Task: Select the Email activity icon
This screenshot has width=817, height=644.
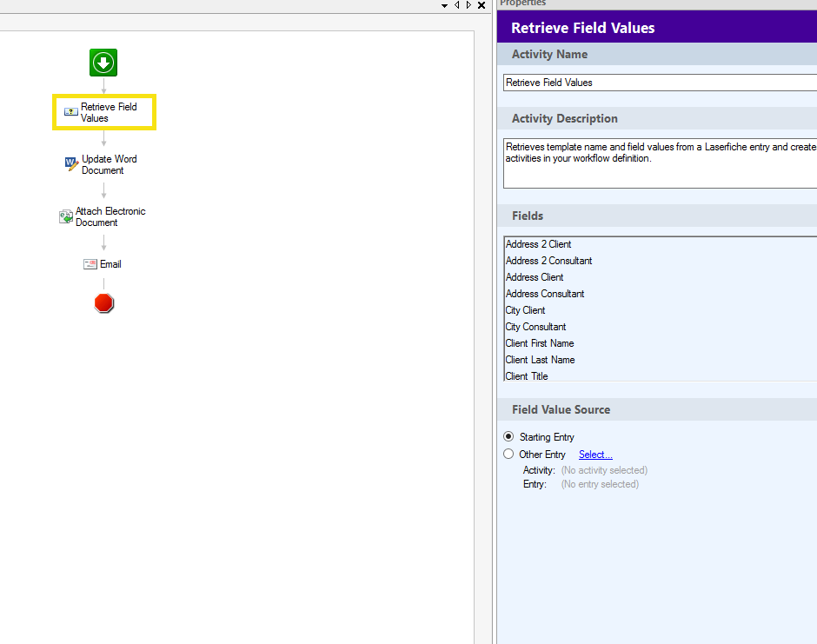Action: (90, 264)
